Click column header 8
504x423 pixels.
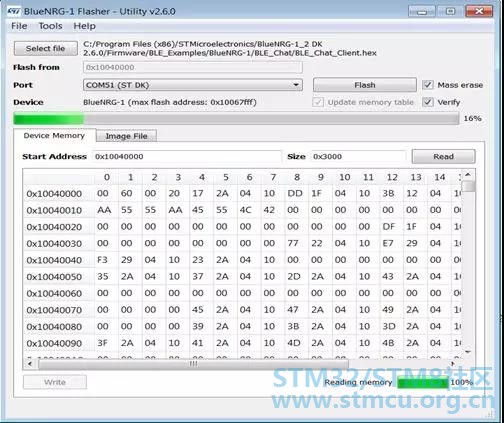[x=297, y=177]
